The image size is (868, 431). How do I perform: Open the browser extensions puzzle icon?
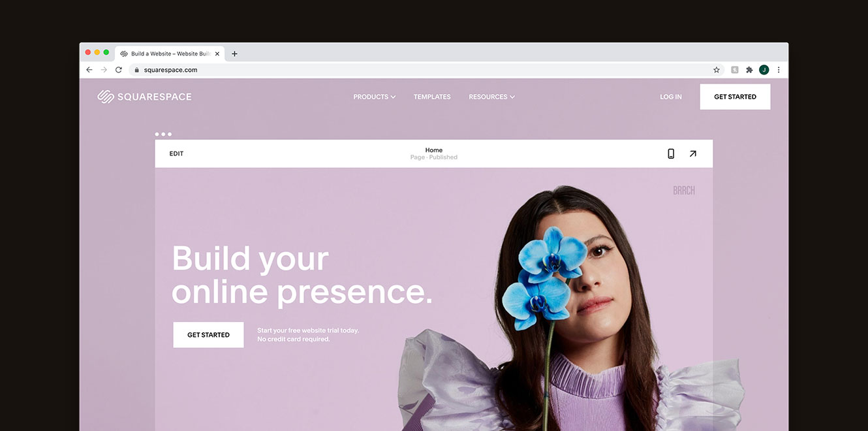pyautogui.click(x=749, y=70)
